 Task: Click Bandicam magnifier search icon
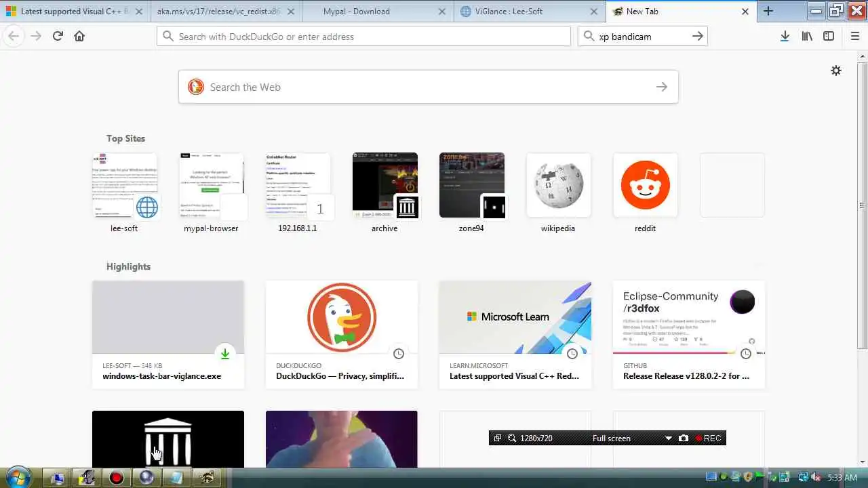(512, 439)
